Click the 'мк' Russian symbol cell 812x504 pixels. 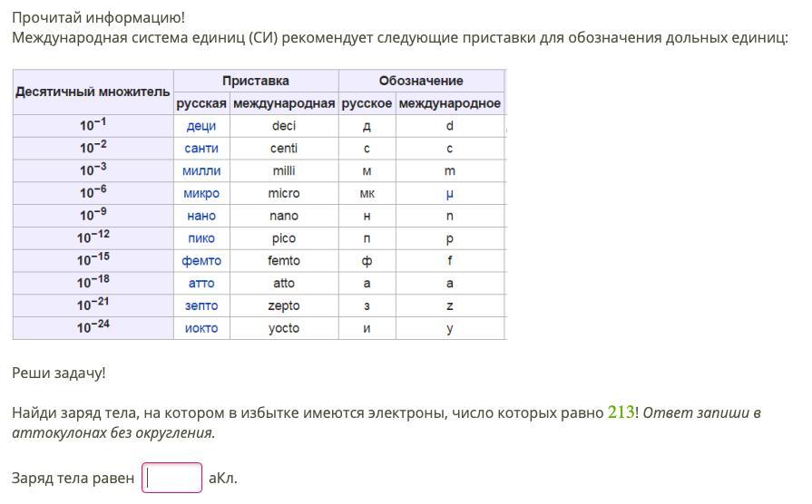367,193
